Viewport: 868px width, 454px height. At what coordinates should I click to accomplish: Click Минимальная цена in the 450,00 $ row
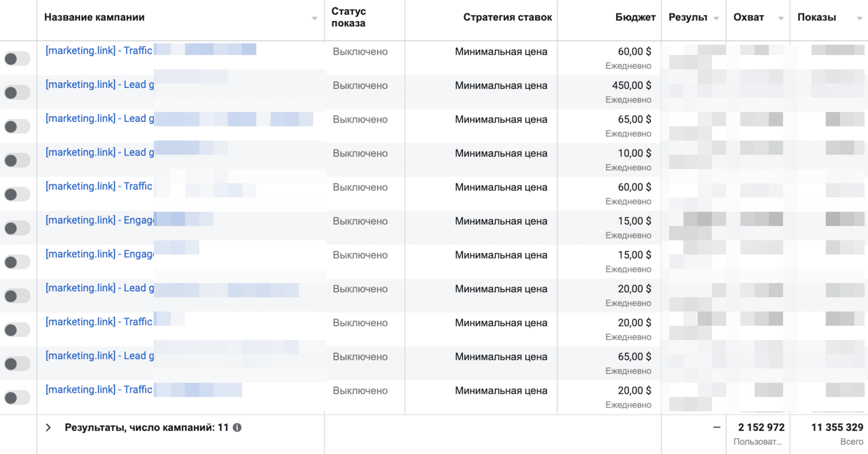501,86
